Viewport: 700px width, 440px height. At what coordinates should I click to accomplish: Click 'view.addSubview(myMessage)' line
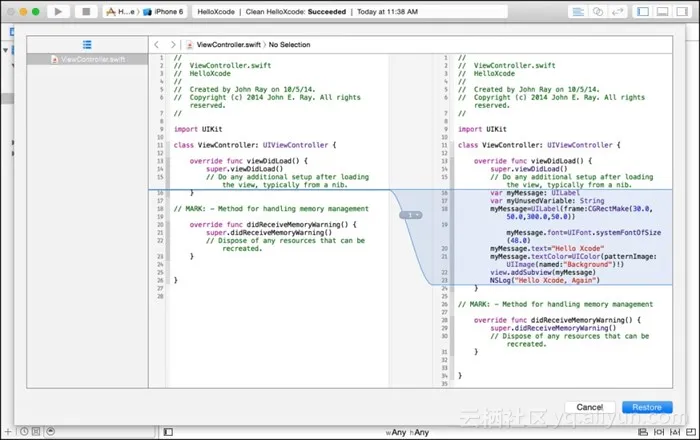(542, 272)
